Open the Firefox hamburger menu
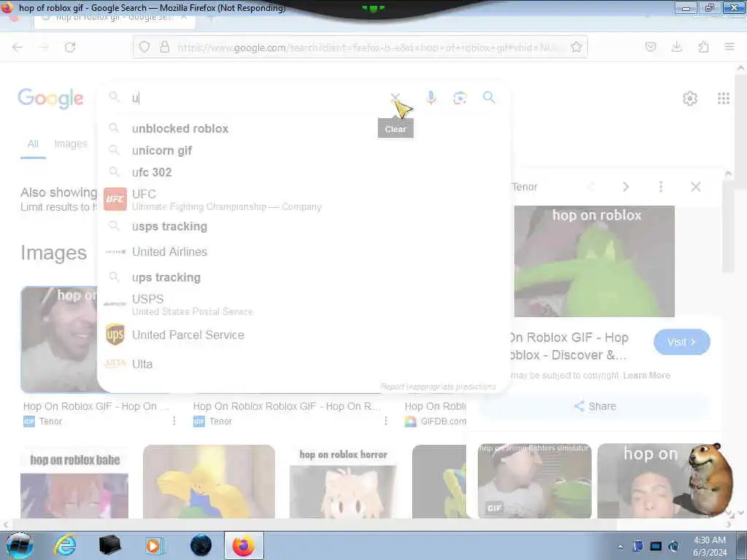This screenshot has height=560, width=747. pyautogui.click(x=729, y=47)
